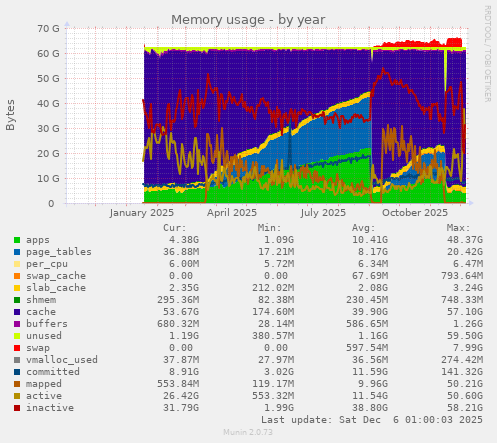Click the 'January 2025' axis label

click(142, 213)
